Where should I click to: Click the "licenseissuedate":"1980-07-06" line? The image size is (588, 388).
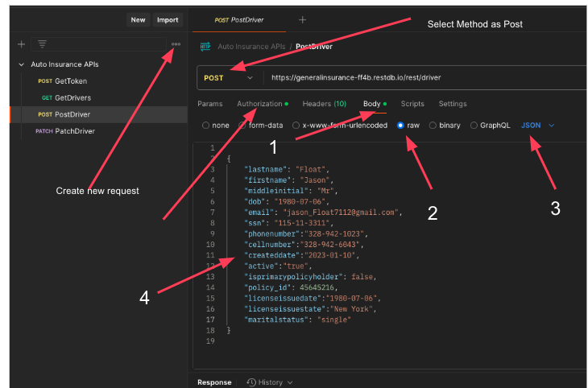313,299
